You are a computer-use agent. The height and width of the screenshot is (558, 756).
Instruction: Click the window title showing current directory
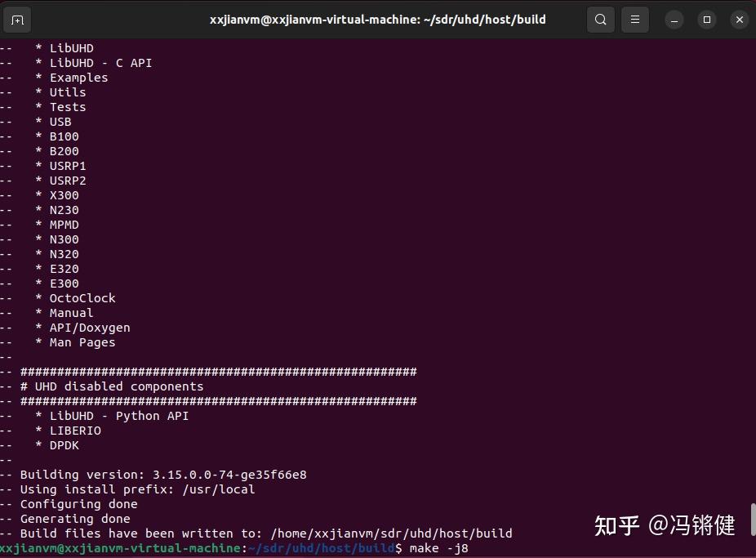click(x=377, y=19)
